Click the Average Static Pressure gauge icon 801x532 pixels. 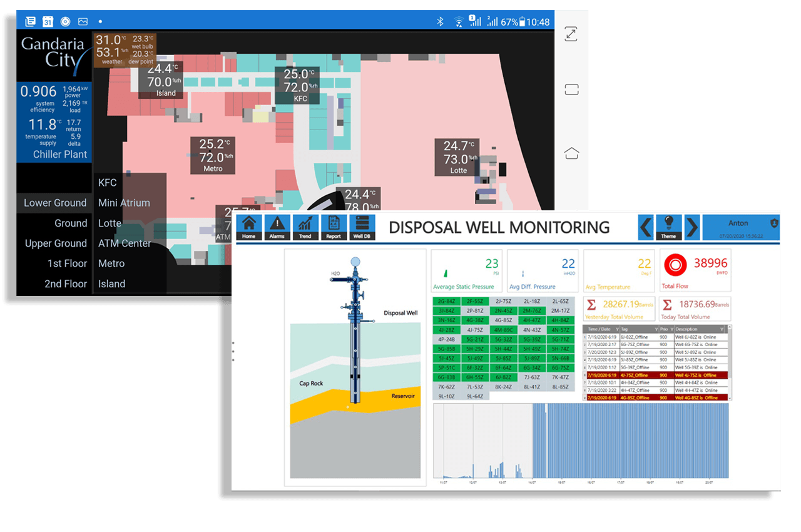pyautogui.click(x=446, y=273)
